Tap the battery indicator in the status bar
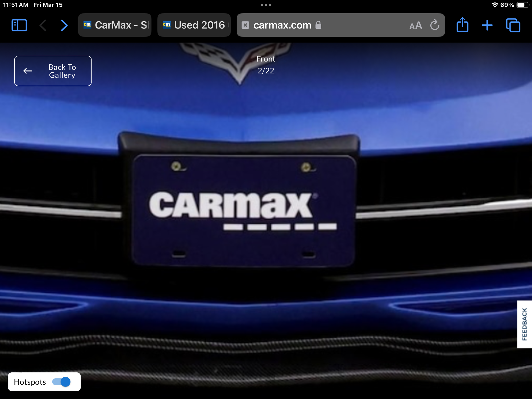Viewport: 532px width, 399px height. click(x=522, y=5)
